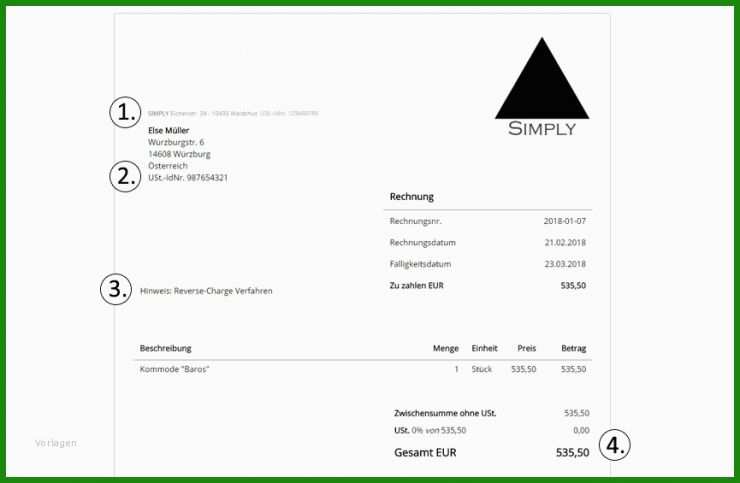The width and height of the screenshot is (740, 483).
Task: Click the item description Kommode "Baros"
Action: [174, 369]
